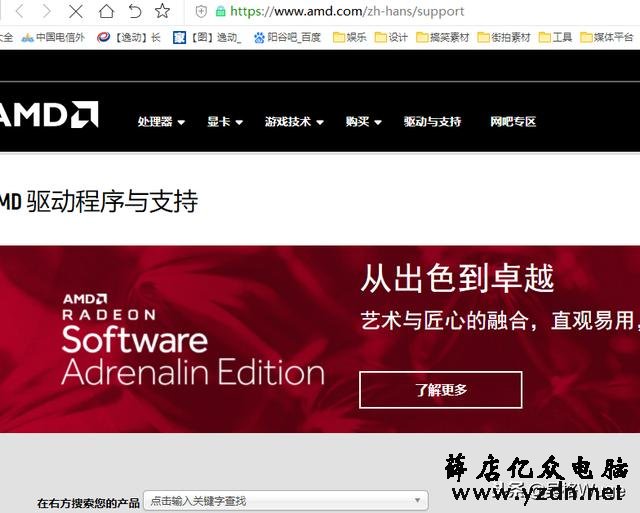Open the 阳谷吧_百度 bookmark
The image size is (640, 513).
[x=287, y=38]
